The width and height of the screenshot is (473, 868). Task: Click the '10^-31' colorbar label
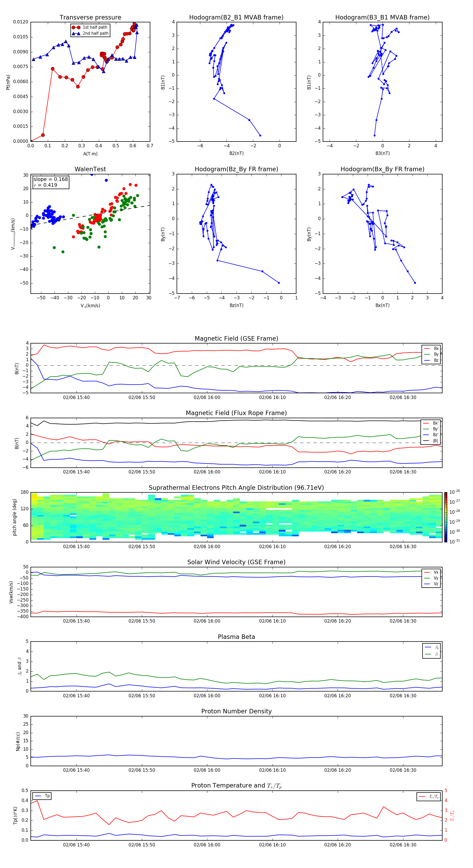click(x=455, y=542)
